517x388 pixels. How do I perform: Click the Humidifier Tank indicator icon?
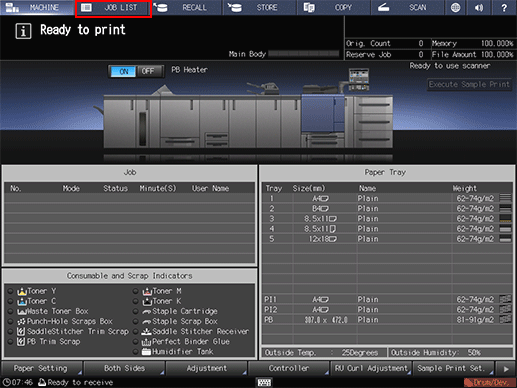[x=146, y=352]
